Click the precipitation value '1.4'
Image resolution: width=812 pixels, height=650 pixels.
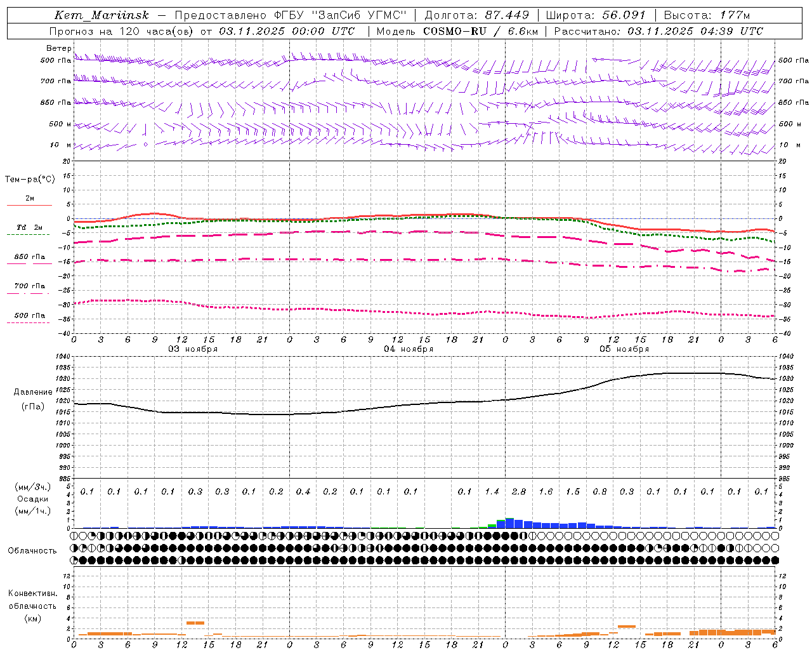click(x=492, y=492)
